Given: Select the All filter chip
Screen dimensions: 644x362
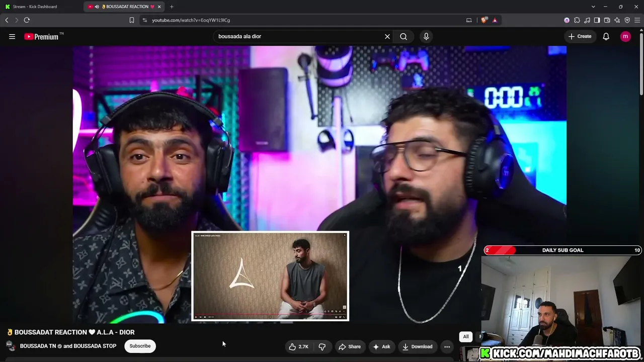Looking at the screenshot, I should click(466, 337).
